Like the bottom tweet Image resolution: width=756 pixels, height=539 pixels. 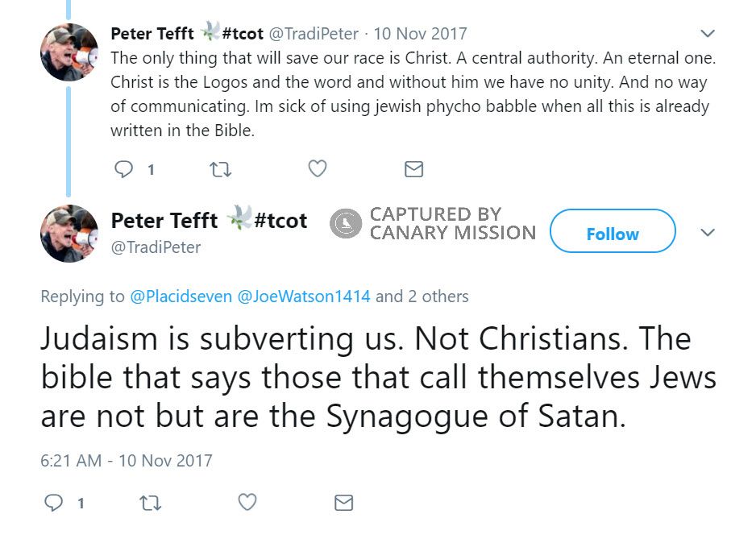click(246, 502)
